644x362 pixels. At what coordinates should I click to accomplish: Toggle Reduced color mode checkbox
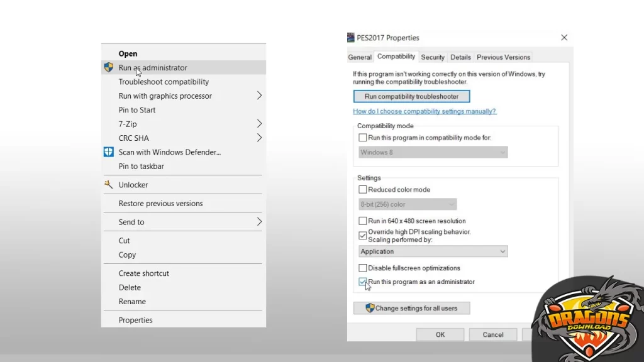[x=362, y=190]
